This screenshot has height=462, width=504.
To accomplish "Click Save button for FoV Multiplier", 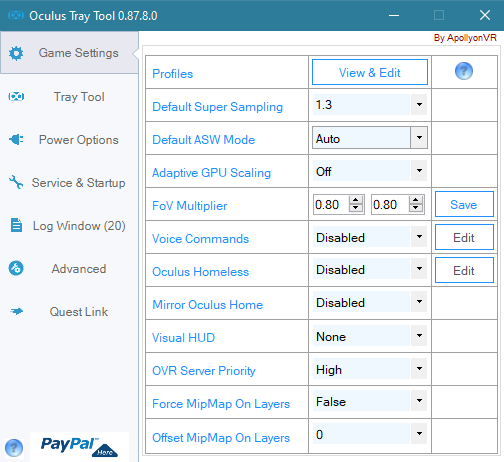I will (464, 204).
